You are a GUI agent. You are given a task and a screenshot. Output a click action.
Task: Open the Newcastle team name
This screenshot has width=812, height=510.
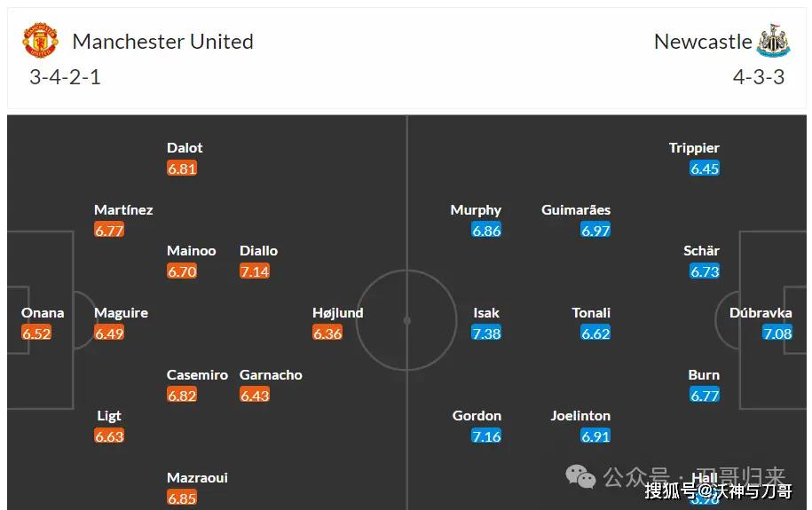pyautogui.click(x=703, y=42)
